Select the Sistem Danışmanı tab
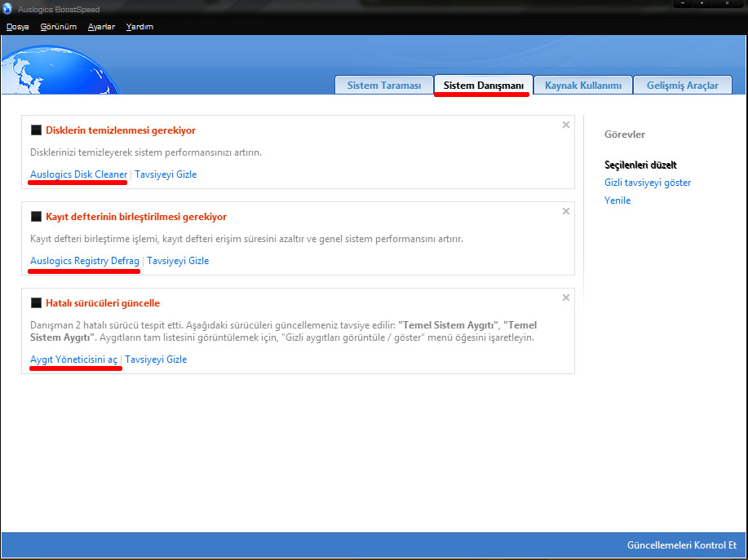 483,86
